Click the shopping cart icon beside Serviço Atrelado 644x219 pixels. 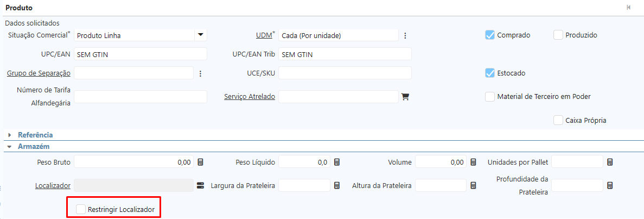pos(405,97)
